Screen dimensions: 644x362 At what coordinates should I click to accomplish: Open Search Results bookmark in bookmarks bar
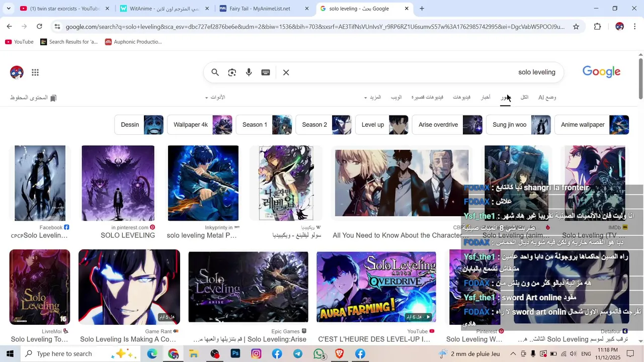(69, 42)
